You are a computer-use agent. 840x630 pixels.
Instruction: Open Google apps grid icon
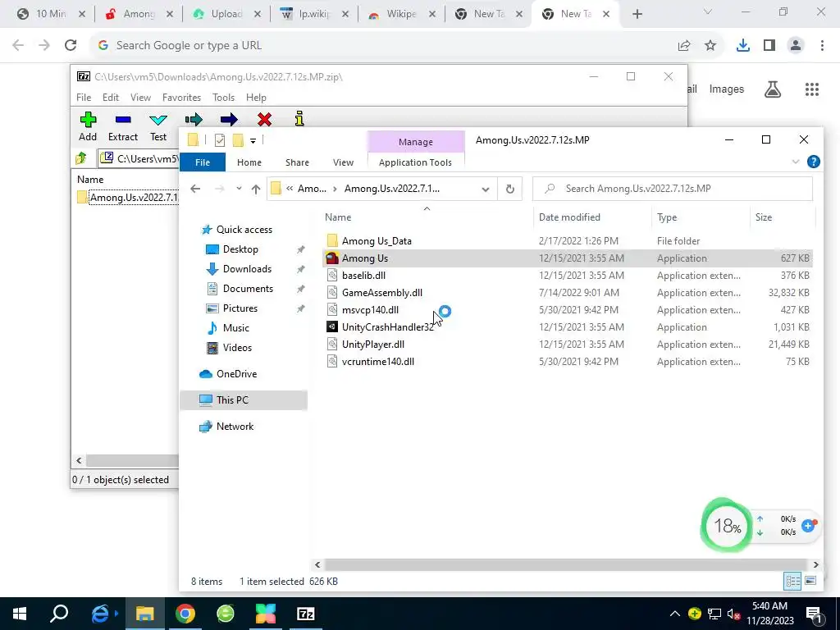click(811, 89)
